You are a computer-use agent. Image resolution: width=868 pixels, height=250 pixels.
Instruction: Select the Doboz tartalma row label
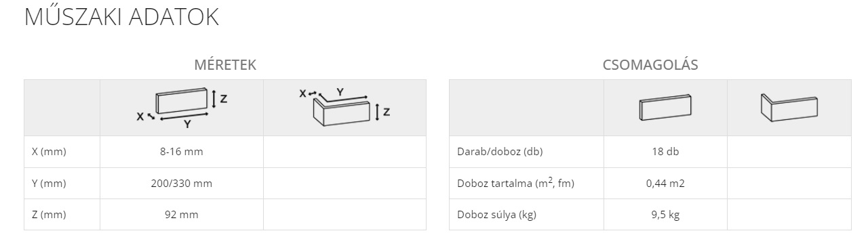click(515, 183)
